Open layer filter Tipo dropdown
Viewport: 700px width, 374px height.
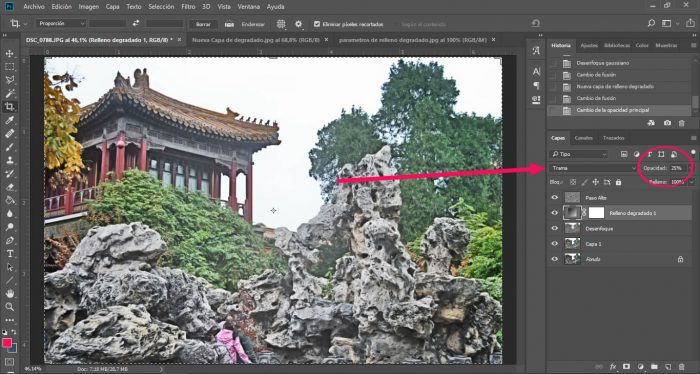point(579,154)
